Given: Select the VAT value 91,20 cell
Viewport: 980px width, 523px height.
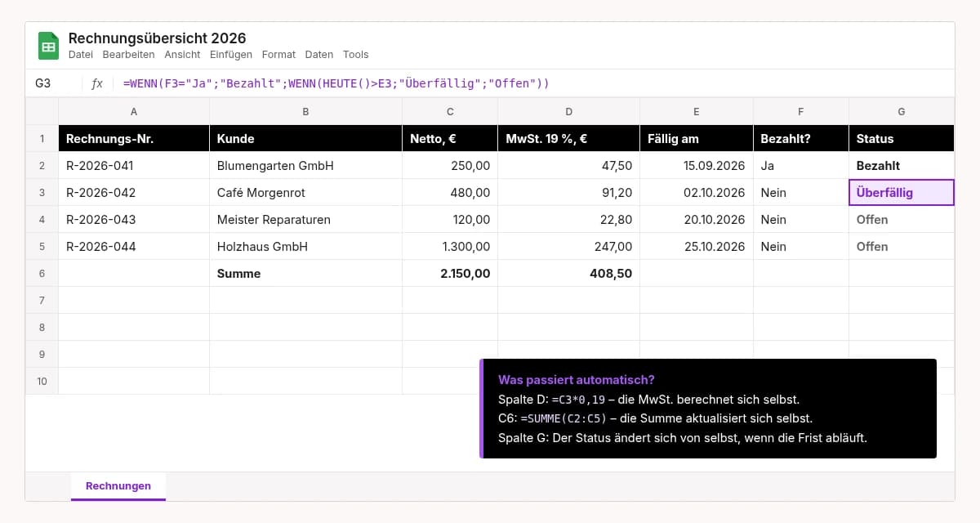Looking at the screenshot, I should [x=568, y=193].
